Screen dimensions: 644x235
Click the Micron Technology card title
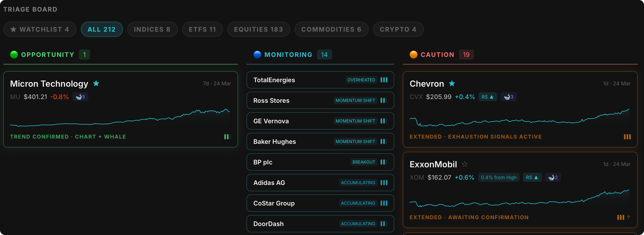49,84
